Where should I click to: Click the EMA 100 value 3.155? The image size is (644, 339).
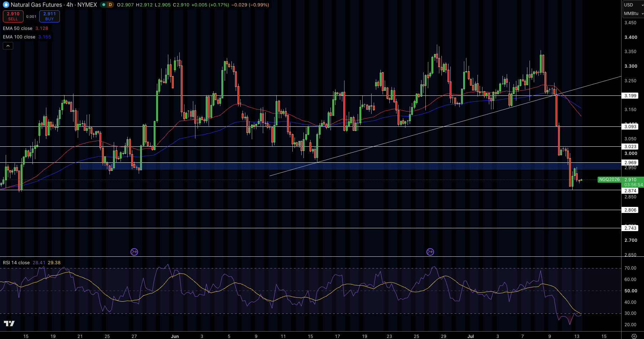(45, 37)
